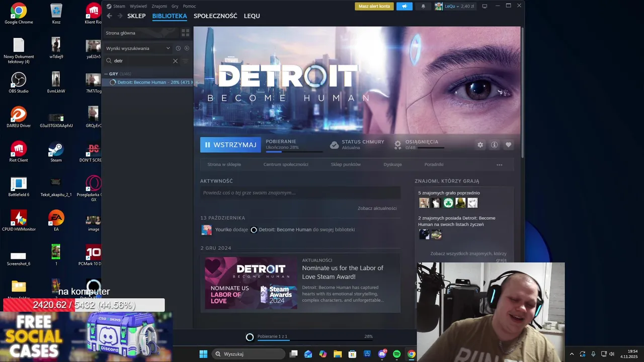Clear the library search with the X

click(x=175, y=61)
